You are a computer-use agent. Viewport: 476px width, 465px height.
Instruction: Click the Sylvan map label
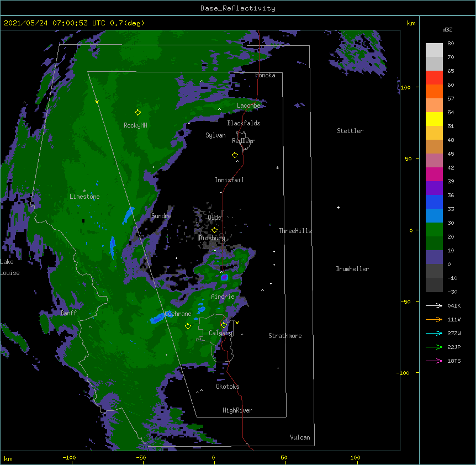(215, 135)
